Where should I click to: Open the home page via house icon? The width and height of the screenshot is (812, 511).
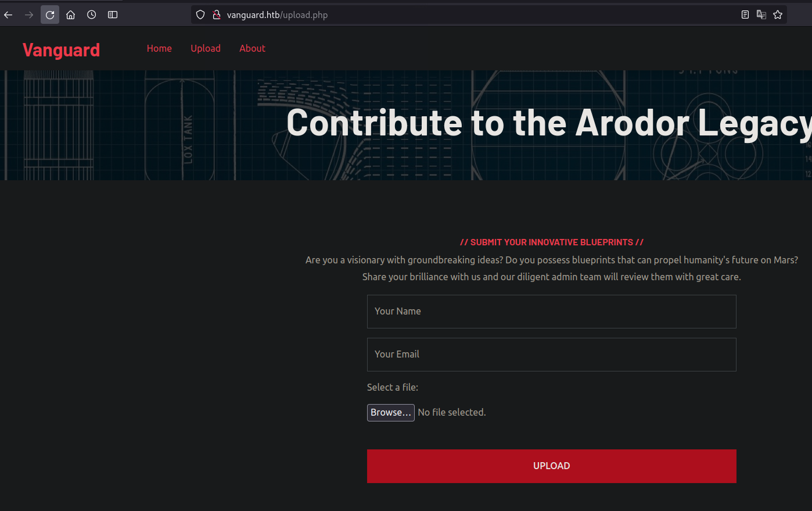[x=71, y=15]
